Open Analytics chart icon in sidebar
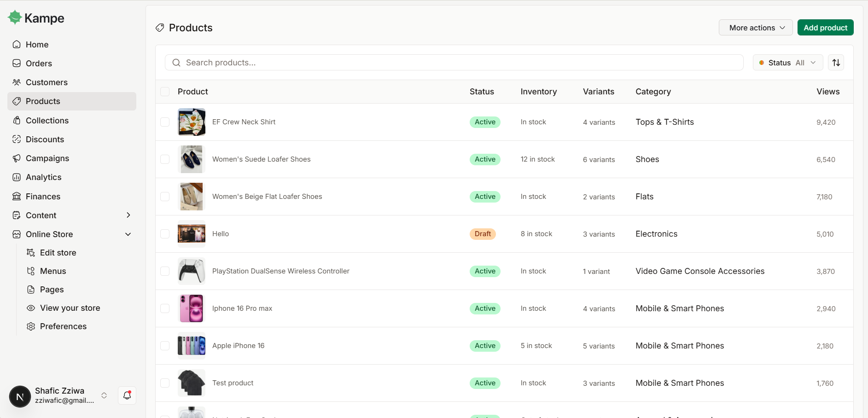Screen dimensions: 868x418 17,177
